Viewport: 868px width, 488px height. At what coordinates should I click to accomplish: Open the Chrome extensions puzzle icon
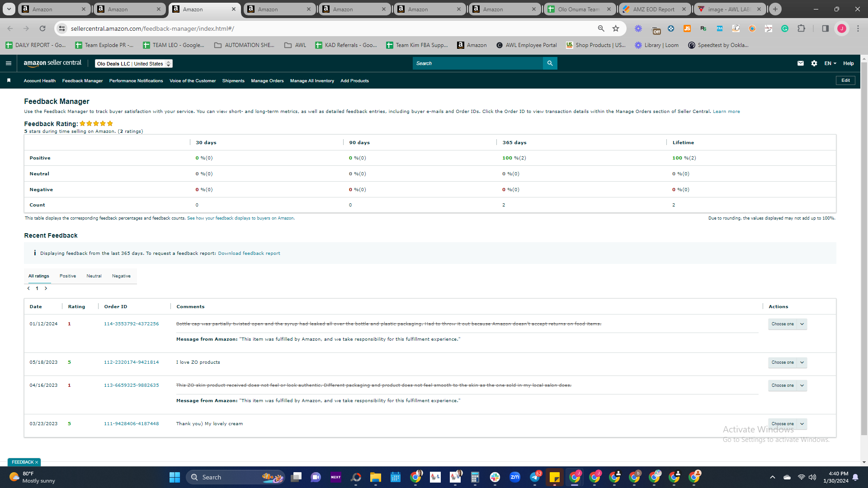801,28
